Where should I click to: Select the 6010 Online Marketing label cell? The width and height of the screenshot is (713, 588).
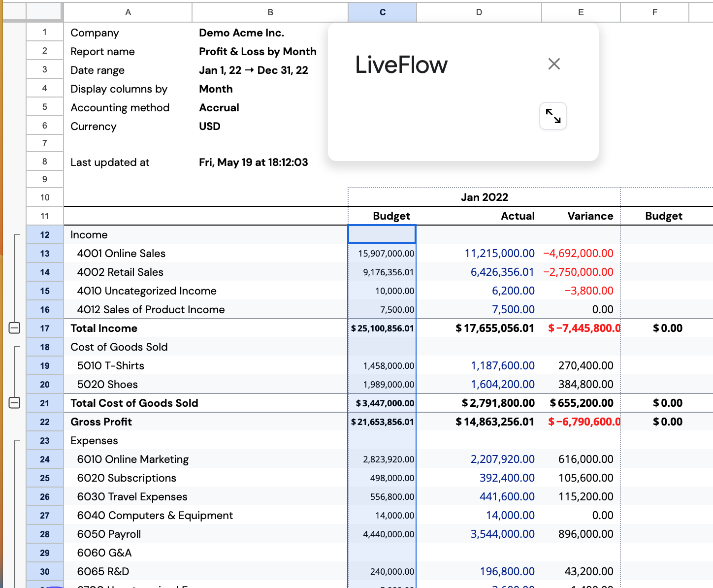coord(206,459)
